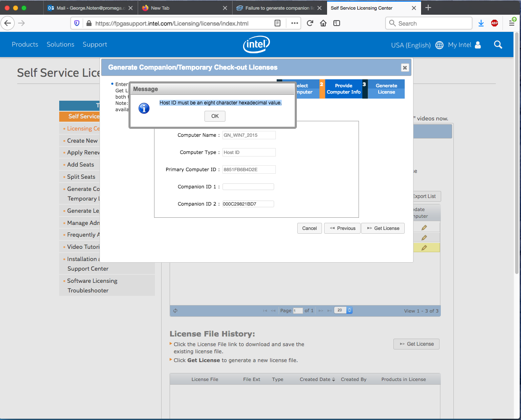
Task: Open Add Seats sidebar link
Action: point(81,164)
